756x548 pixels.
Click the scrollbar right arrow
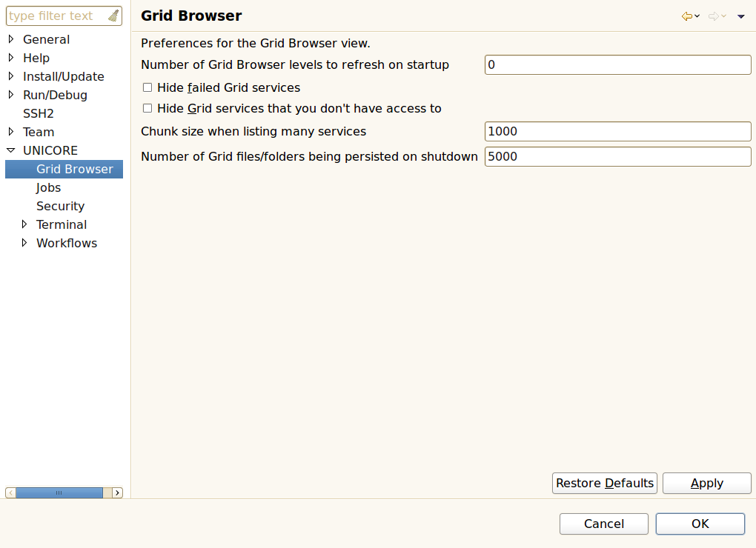(x=117, y=492)
